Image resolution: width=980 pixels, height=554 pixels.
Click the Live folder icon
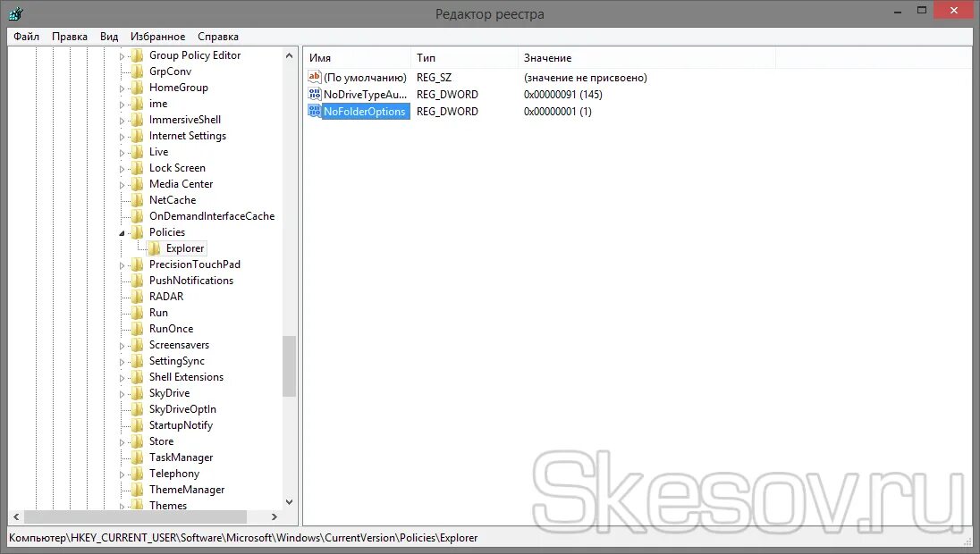(x=137, y=152)
